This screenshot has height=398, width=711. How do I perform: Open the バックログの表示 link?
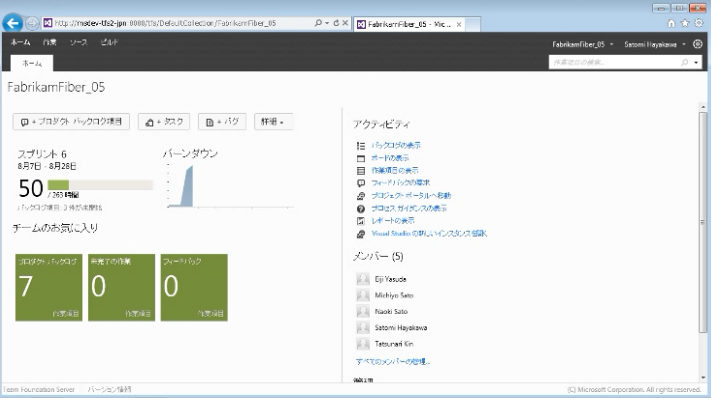pyautogui.click(x=396, y=146)
